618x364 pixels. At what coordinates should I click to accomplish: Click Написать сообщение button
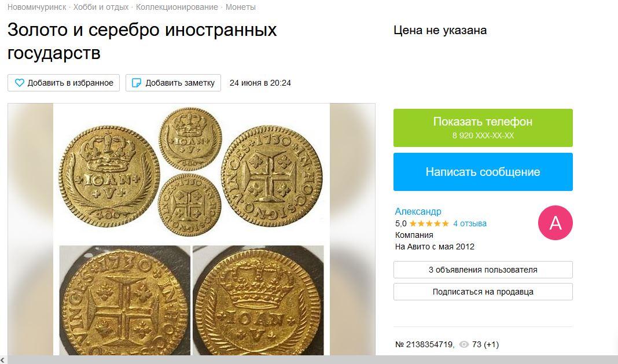(483, 172)
